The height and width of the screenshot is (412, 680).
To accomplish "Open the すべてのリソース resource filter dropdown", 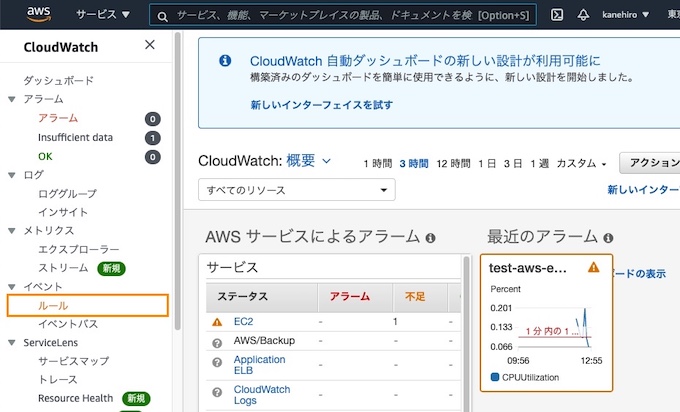I will point(297,190).
